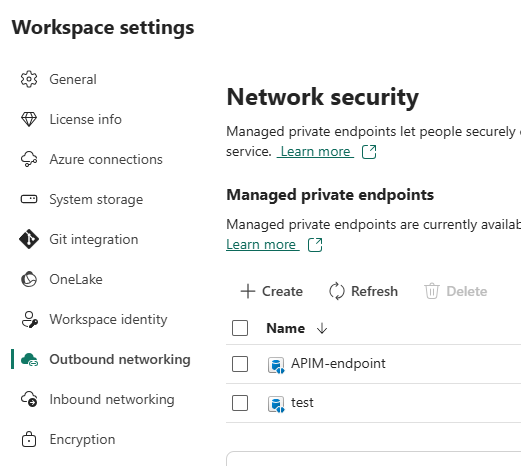Click the Delete button label

pyautogui.click(x=467, y=291)
